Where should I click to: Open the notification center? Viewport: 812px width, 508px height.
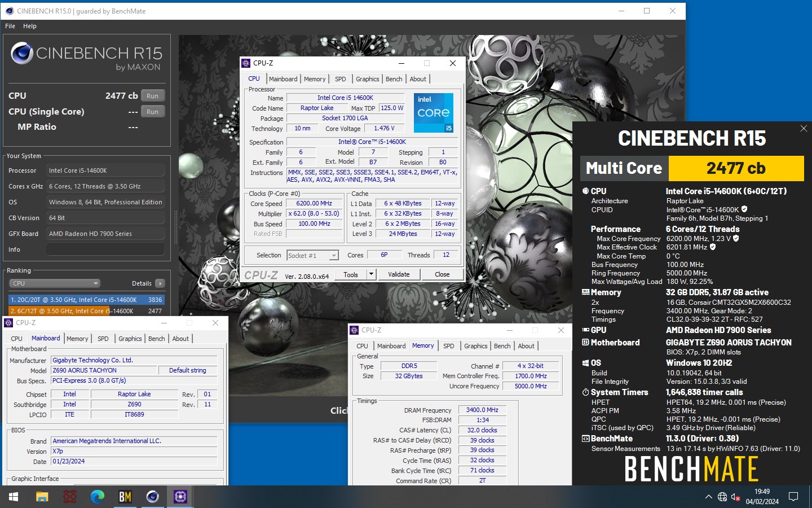793,497
